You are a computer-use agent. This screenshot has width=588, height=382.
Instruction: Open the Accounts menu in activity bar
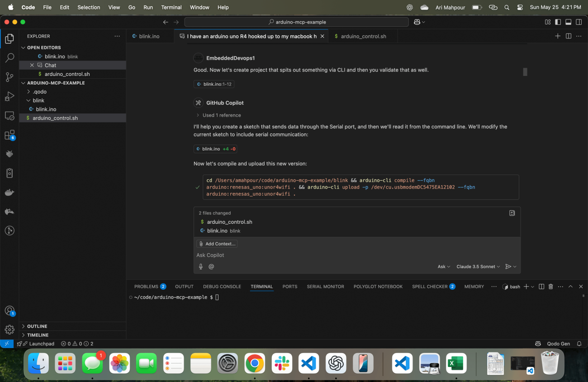pyautogui.click(x=9, y=311)
